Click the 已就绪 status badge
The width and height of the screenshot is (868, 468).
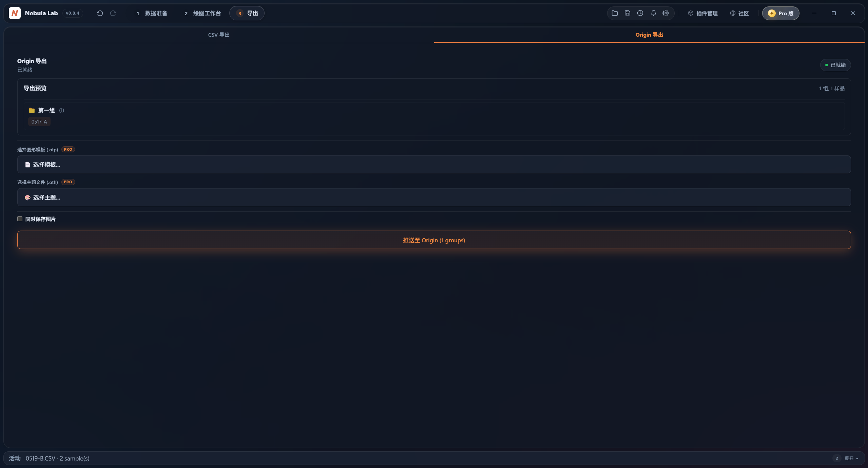coord(835,65)
